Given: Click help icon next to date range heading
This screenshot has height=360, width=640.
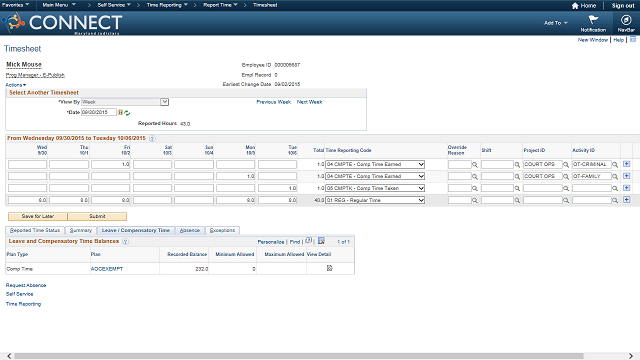Looking at the screenshot, I should [x=152, y=139].
